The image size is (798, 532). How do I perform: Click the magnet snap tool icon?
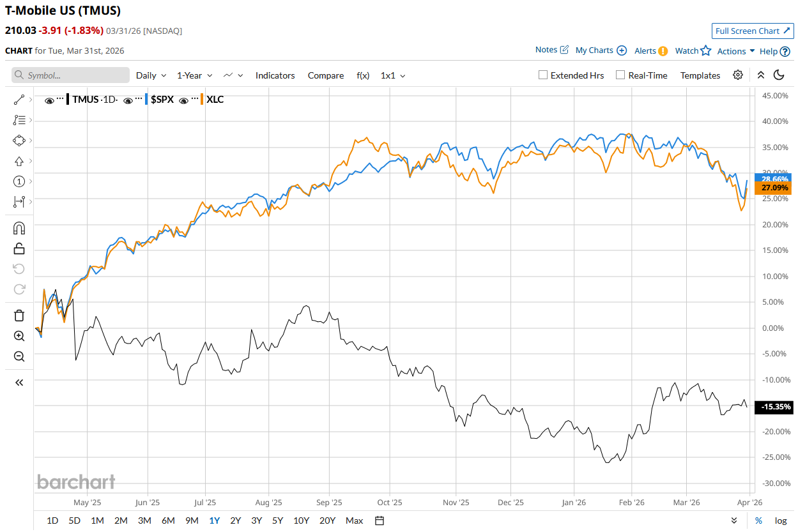point(19,228)
